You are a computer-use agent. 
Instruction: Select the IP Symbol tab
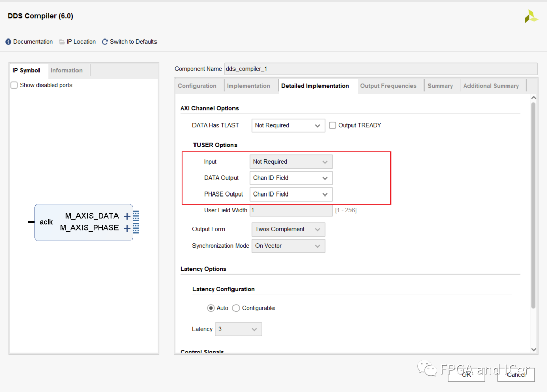coord(26,70)
